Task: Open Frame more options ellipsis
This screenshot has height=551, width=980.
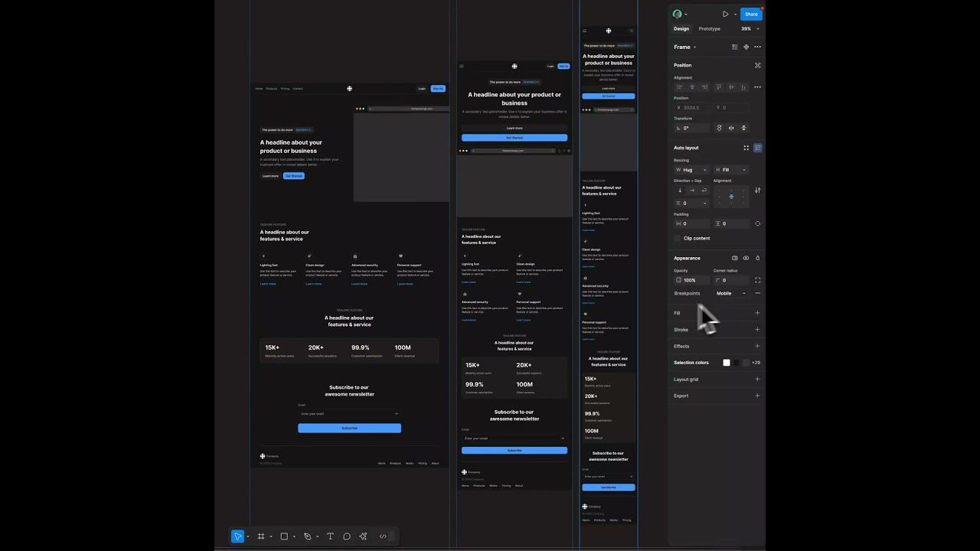Action: click(757, 47)
